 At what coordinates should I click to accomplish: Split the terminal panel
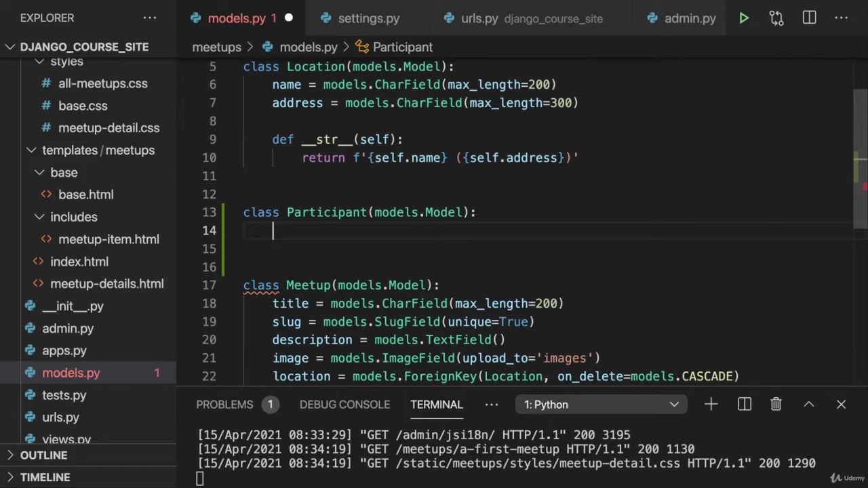745,405
